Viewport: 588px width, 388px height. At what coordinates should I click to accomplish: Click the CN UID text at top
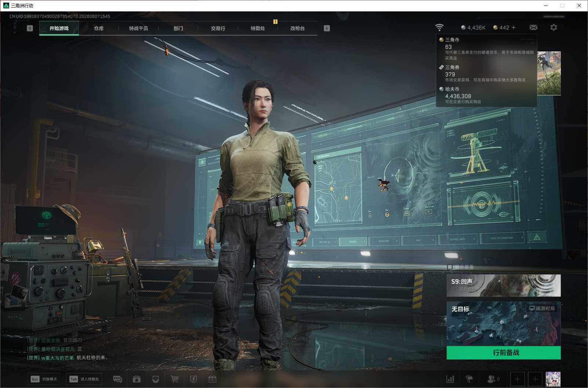[x=60, y=17]
